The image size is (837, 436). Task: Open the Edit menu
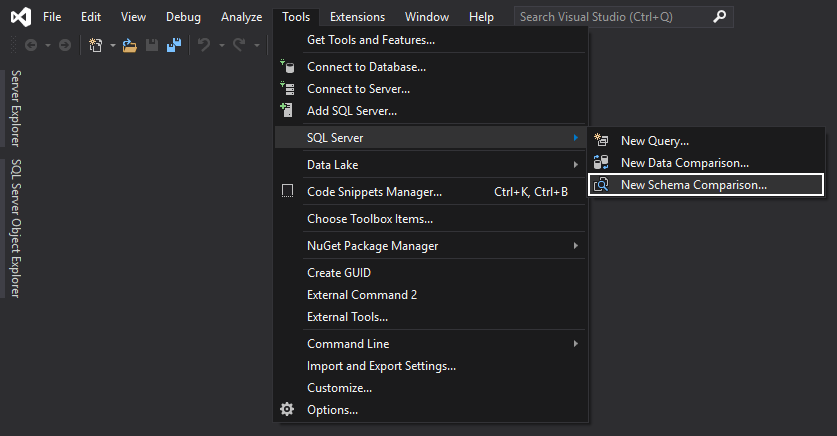pos(91,17)
